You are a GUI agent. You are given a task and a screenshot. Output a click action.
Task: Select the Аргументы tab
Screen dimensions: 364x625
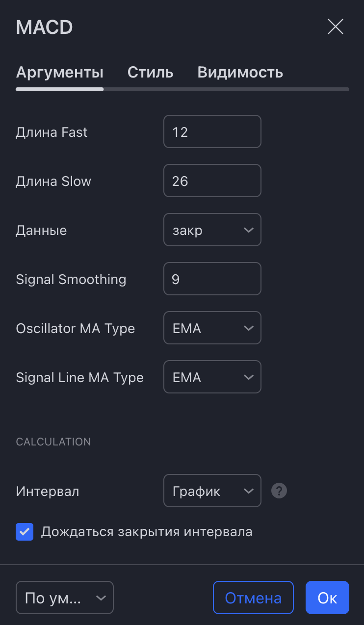pyautogui.click(x=60, y=73)
